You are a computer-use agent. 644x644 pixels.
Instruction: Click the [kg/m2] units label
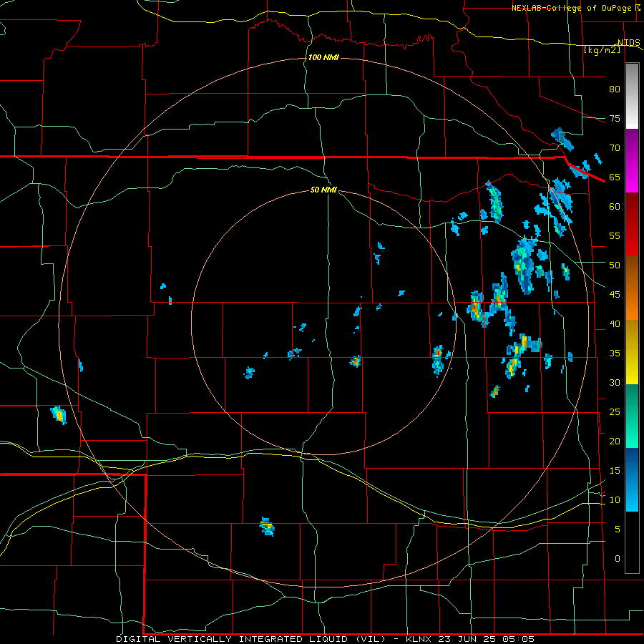[x=602, y=50]
